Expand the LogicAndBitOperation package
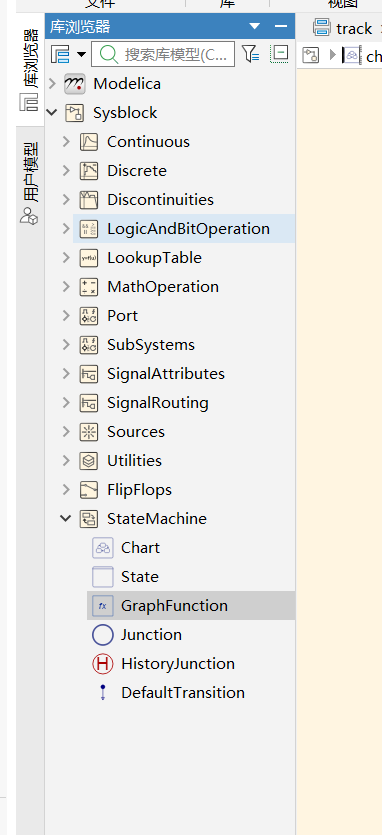The width and height of the screenshot is (382, 835). pos(66,229)
